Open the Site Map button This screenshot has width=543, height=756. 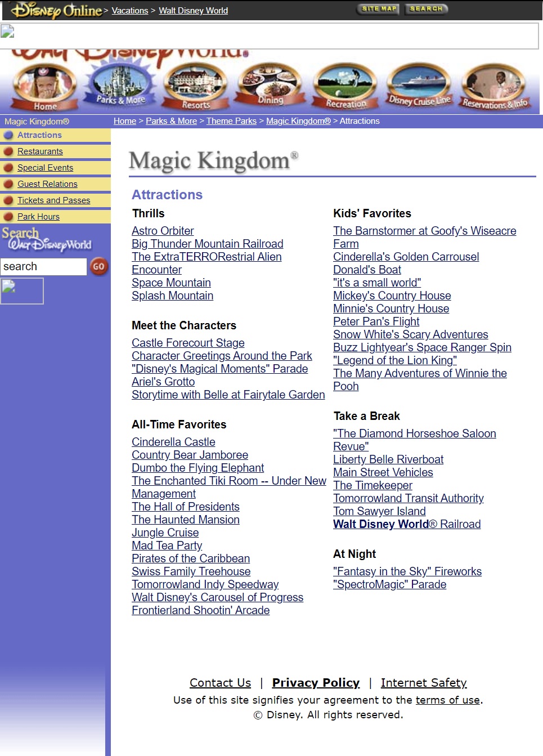pyautogui.click(x=378, y=9)
